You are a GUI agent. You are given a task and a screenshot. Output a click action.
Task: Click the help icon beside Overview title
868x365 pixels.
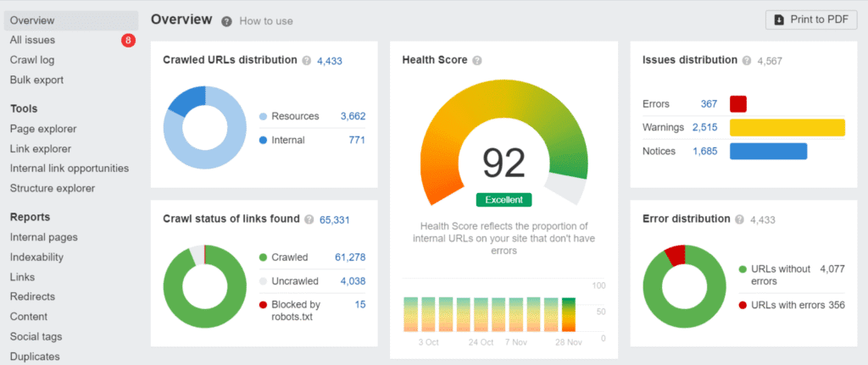(x=226, y=21)
